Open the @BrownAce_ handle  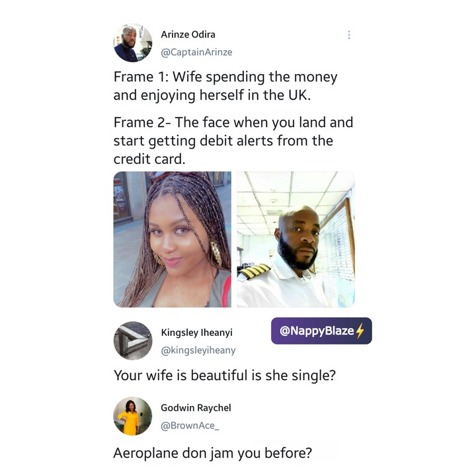pos(190,426)
